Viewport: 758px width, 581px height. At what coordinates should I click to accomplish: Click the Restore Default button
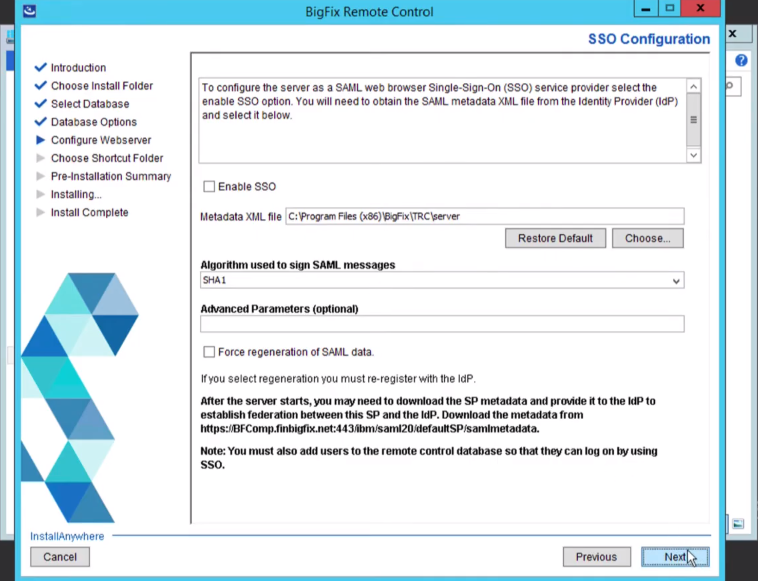[x=555, y=238]
